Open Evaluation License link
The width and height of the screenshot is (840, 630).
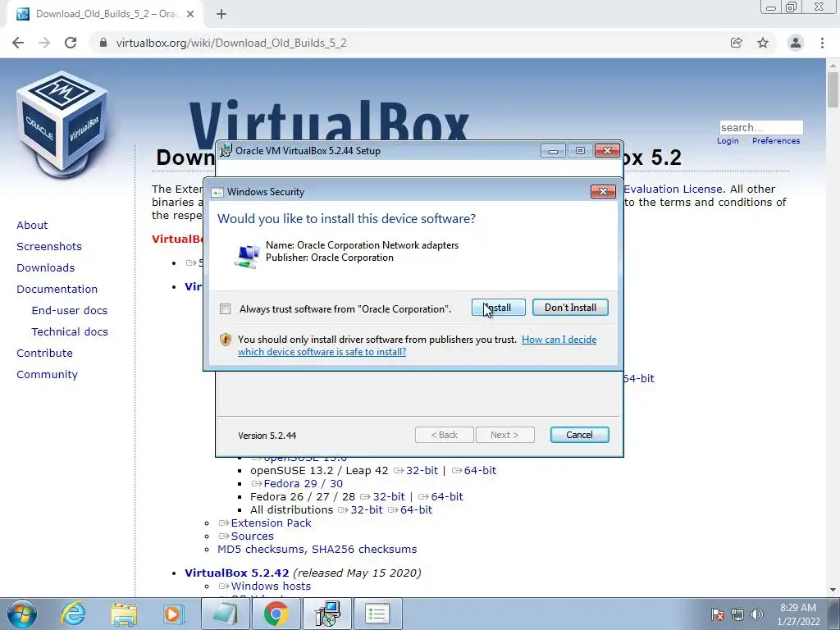pyautogui.click(x=673, y=189)
